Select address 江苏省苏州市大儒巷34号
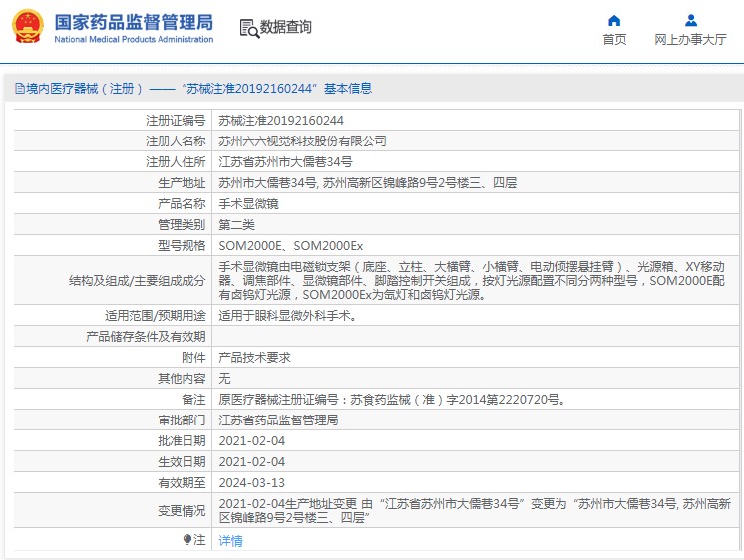The width and height of the screenshot is (744, 560). 285,162
